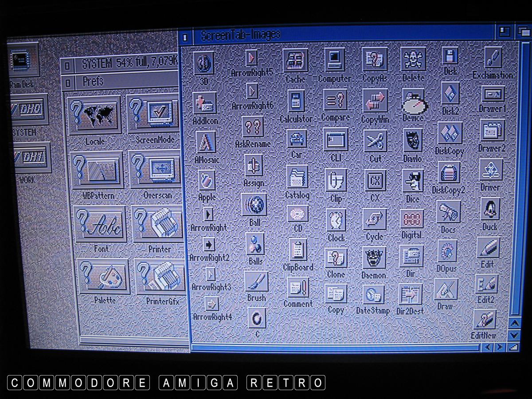
Task: Click the scroll left arrow at window bottom
Action: tap(488, 347)
